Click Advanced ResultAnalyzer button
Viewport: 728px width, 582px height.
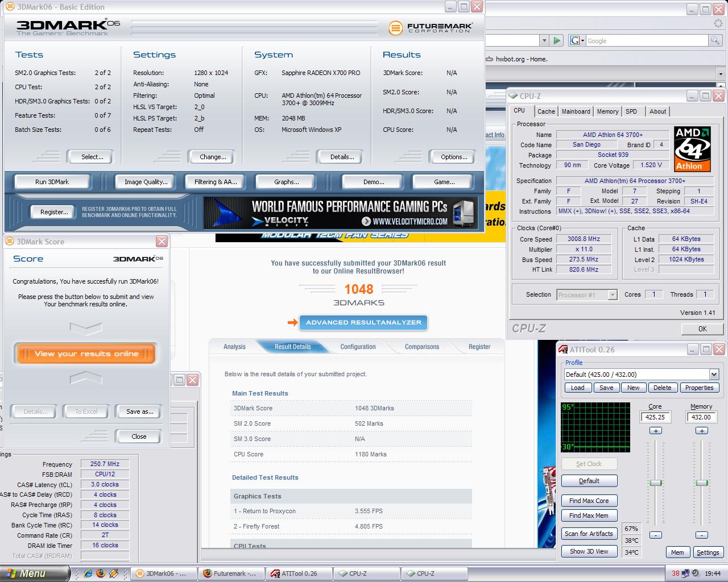pos(363,322)
